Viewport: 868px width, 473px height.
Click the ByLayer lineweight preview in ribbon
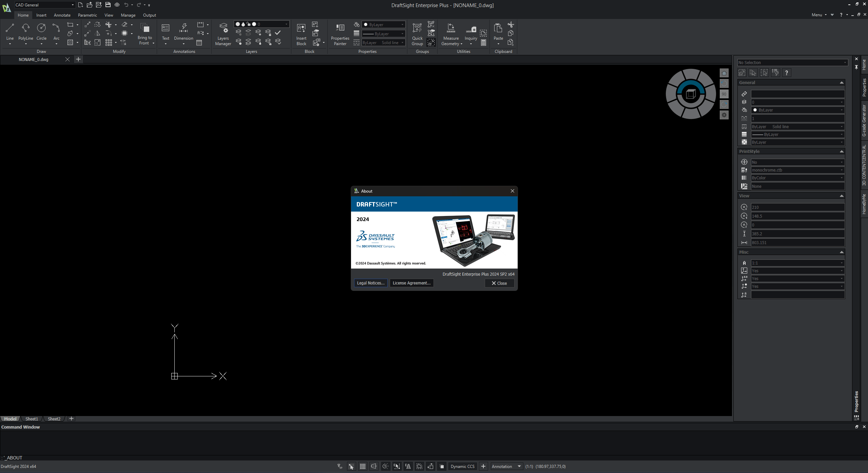pos(384,34)
